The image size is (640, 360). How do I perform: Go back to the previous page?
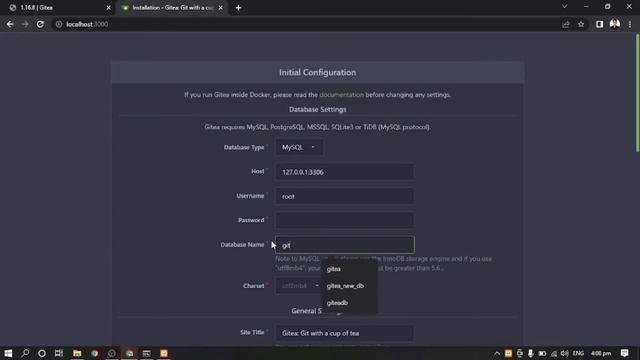(10, 24)
